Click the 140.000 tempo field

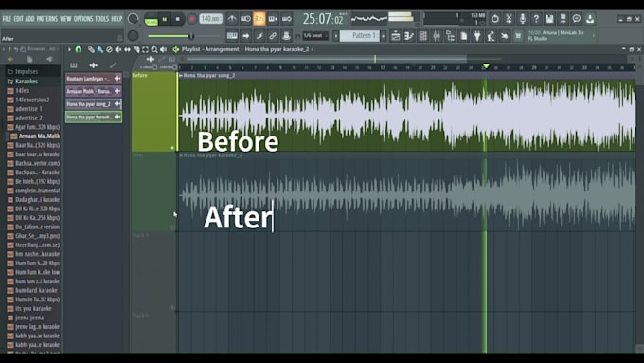(x=210, y=19)
